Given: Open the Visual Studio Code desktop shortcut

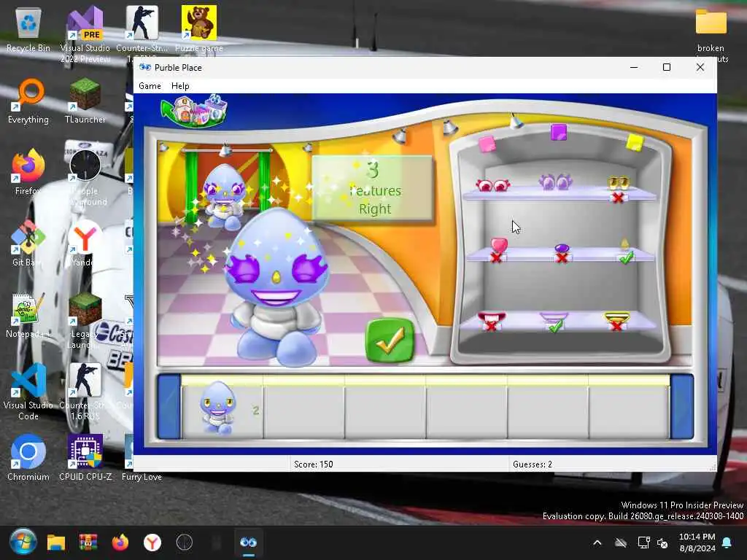Looking at the screenshot, I should pyautogui.click(x=28, y=392).
